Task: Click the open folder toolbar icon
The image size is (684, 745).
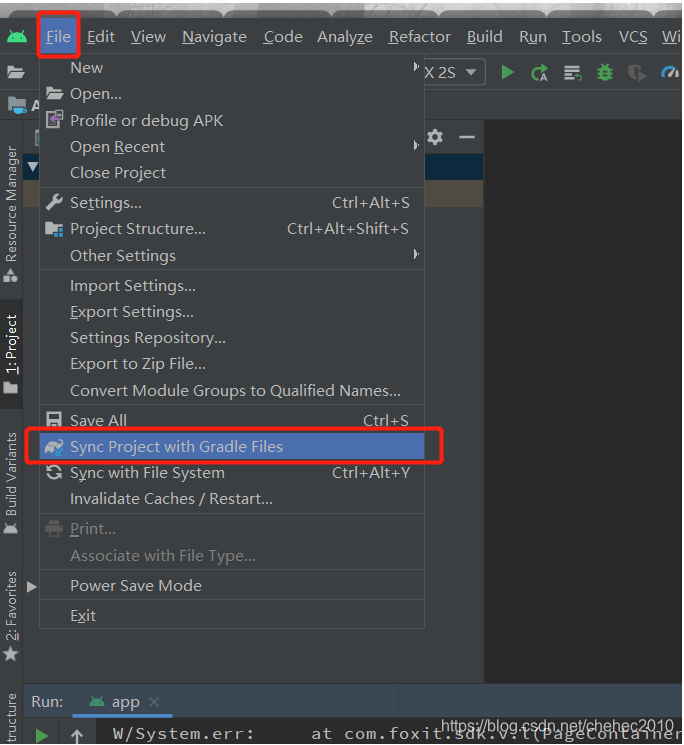Action: [x=16, y=72]
